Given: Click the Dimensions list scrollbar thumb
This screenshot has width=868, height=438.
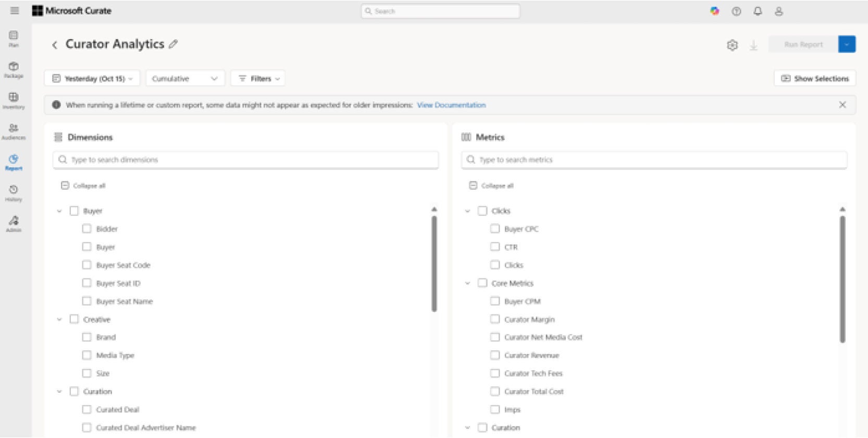Looking at the screenshot, I should tap(434, 264).
